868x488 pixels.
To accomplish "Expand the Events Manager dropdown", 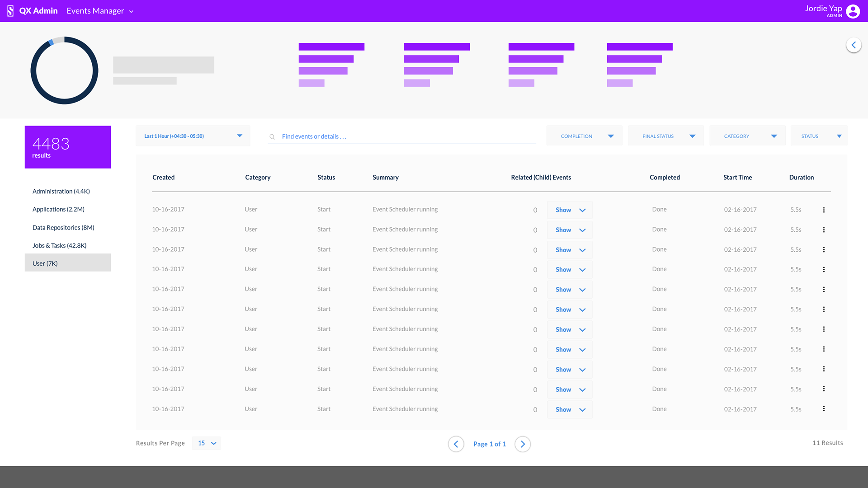I will [x=100, y=11].
